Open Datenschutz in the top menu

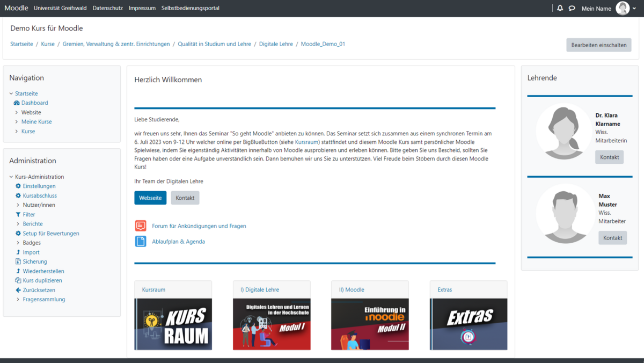tap(107, 8)
